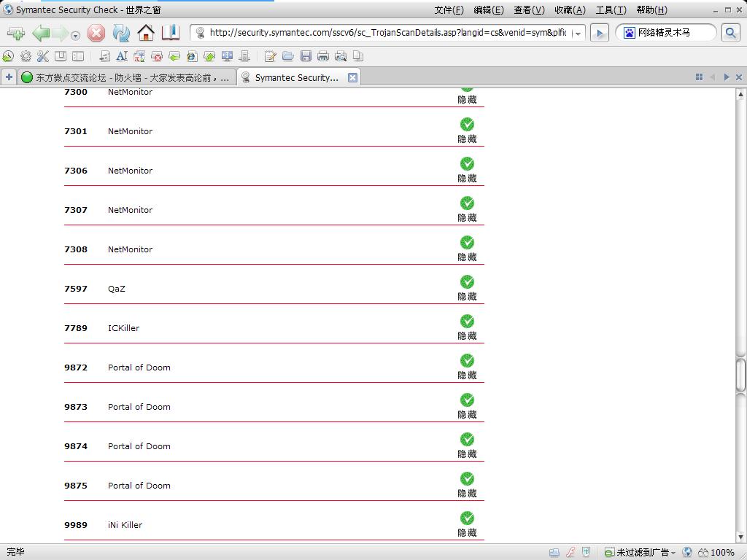
Task: Open the 查看(V) menu
Action: click(529, 10)
